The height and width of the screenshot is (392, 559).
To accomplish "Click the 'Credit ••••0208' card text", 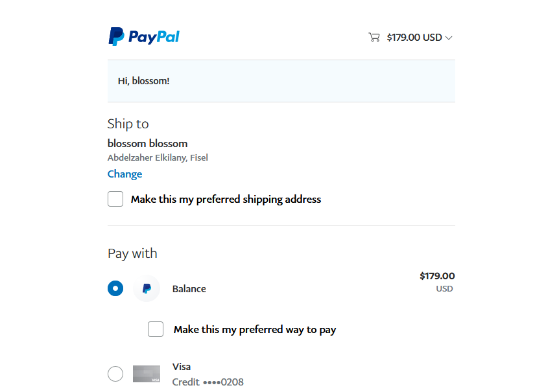I will tap(208, 382).
